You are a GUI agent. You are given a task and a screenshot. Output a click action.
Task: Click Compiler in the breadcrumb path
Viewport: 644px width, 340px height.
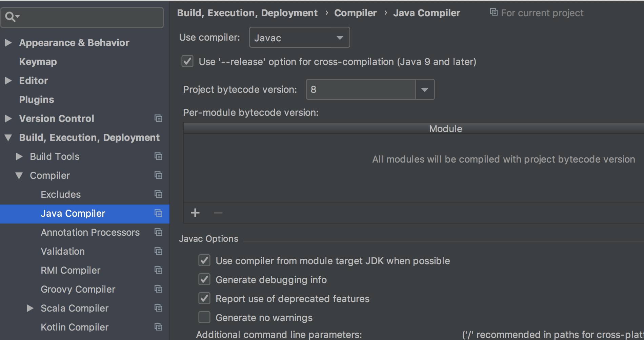point(355,13)
